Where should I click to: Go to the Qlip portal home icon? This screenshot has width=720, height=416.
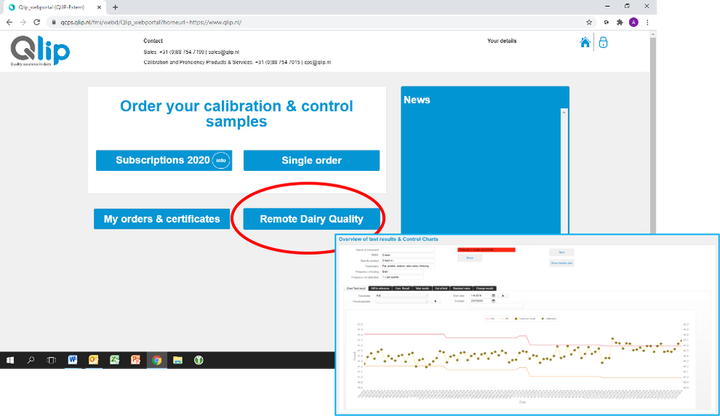(x=585, y=43)
